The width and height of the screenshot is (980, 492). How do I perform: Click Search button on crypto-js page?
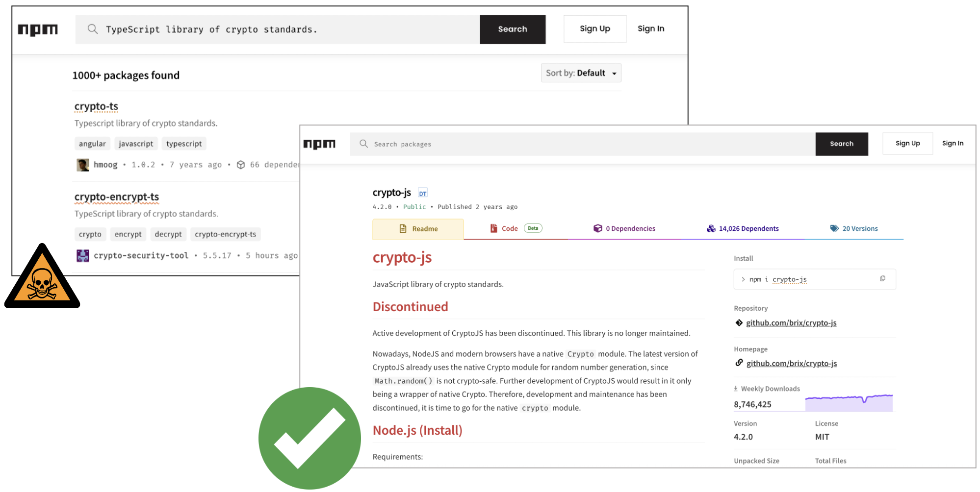841,144
